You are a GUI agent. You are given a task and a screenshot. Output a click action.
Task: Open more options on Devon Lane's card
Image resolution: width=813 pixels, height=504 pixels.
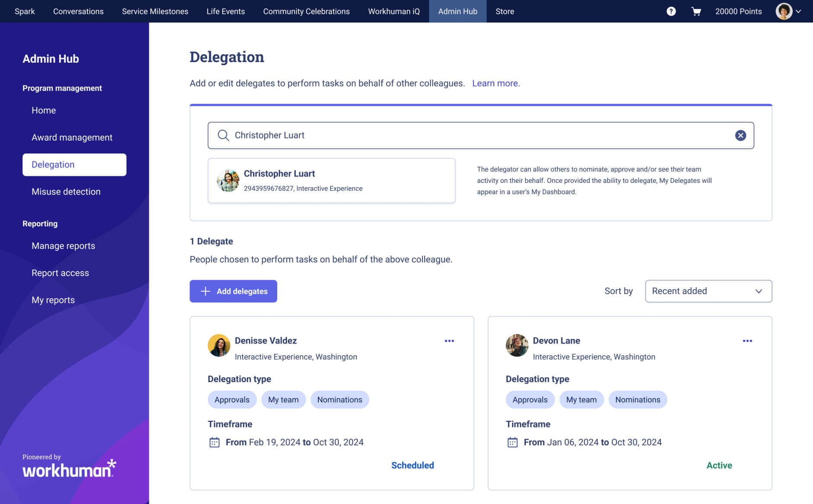point(747,341)
